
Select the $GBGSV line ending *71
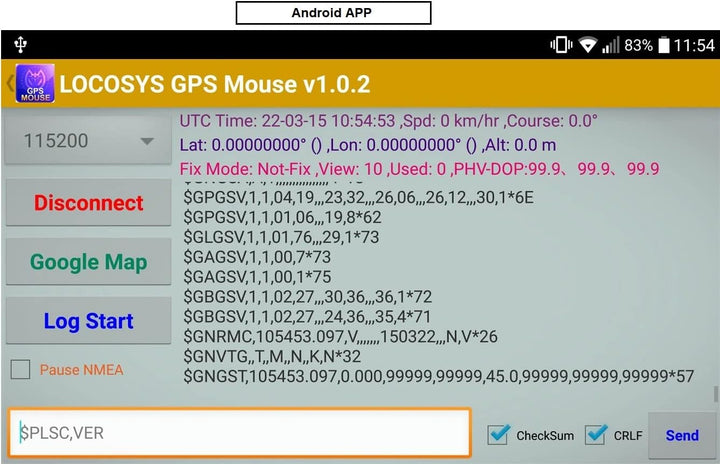307,317
